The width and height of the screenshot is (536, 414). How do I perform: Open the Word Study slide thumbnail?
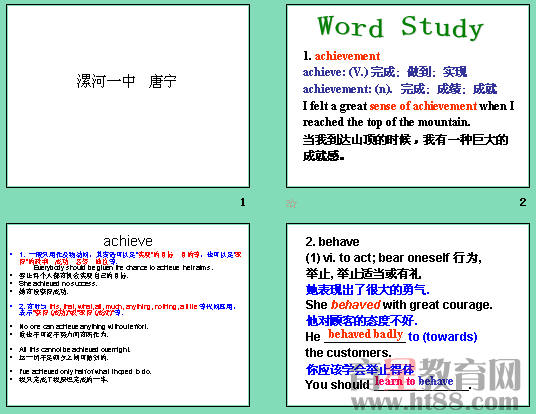[x=408, y=96]
